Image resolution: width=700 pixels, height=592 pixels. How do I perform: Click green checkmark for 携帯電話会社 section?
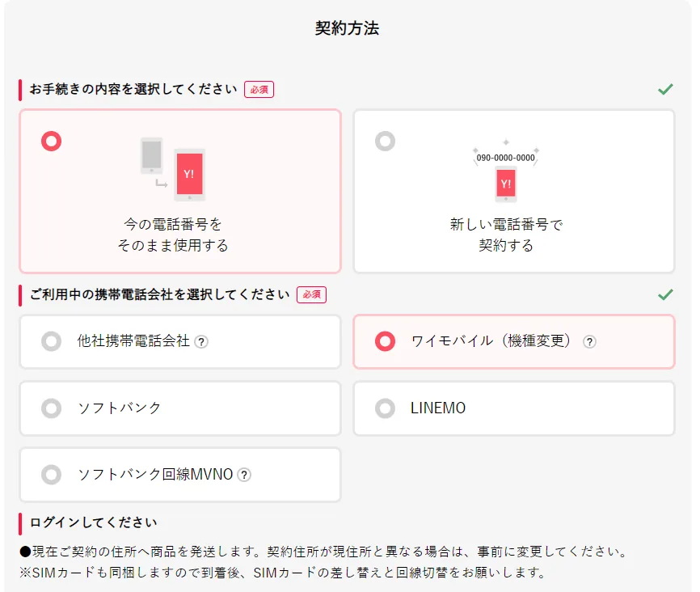coord(665,294)
